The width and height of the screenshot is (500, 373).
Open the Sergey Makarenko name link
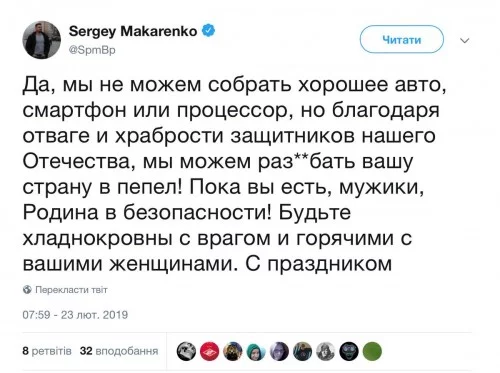point(133,31)
